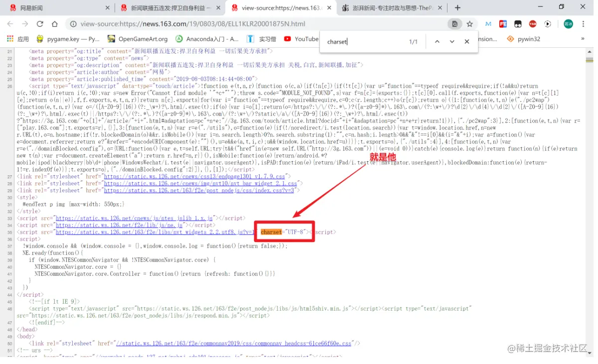This screenshot has width=598, height=364.
Task: Open the 实习僧 bookmark
Action: click(262, 39)
